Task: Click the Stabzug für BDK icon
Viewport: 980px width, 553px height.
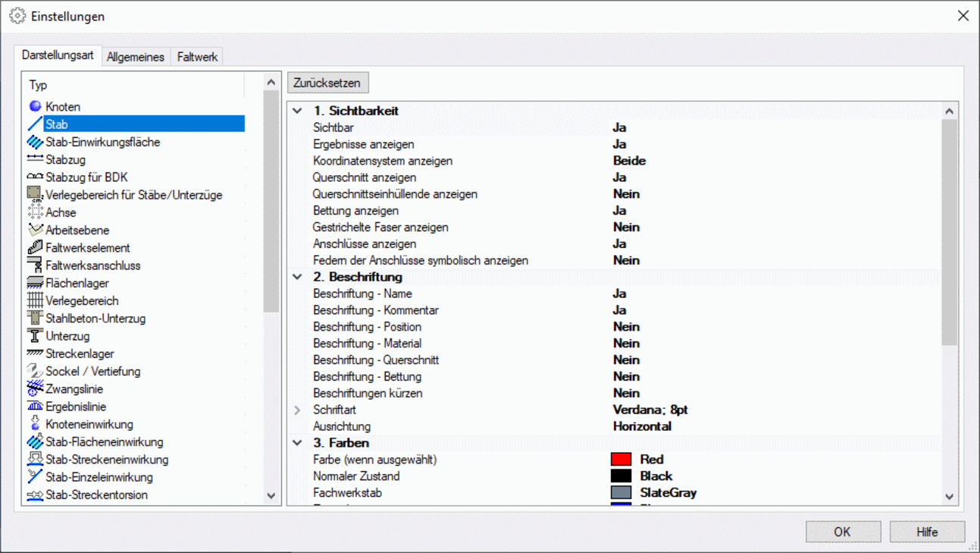Action: click(x=35, y=178)
